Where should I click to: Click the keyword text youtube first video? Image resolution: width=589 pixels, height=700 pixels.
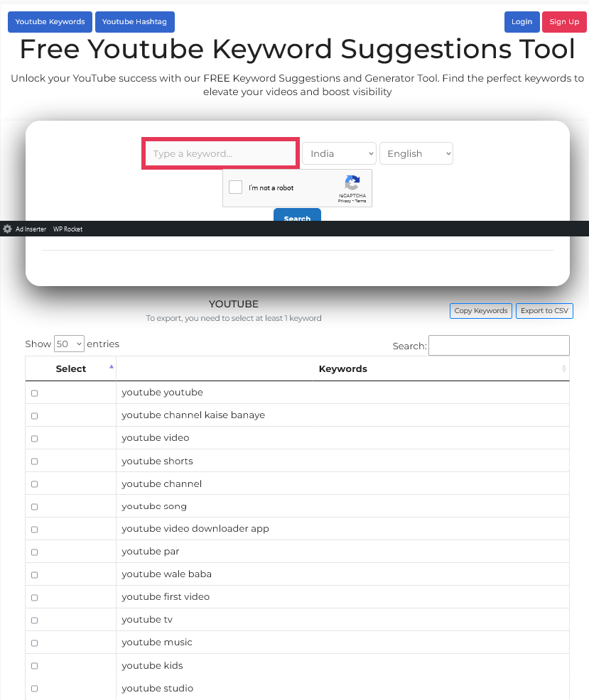pos(166,597)
